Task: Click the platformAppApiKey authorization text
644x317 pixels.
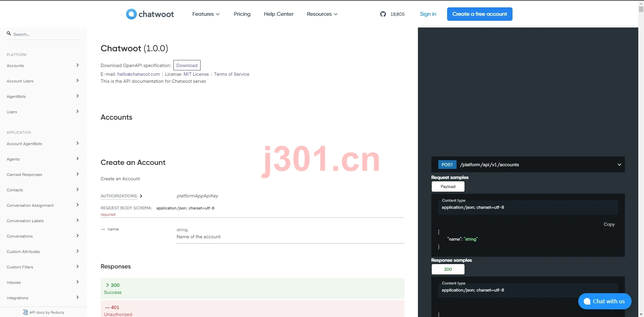Action: coord(197,196)
